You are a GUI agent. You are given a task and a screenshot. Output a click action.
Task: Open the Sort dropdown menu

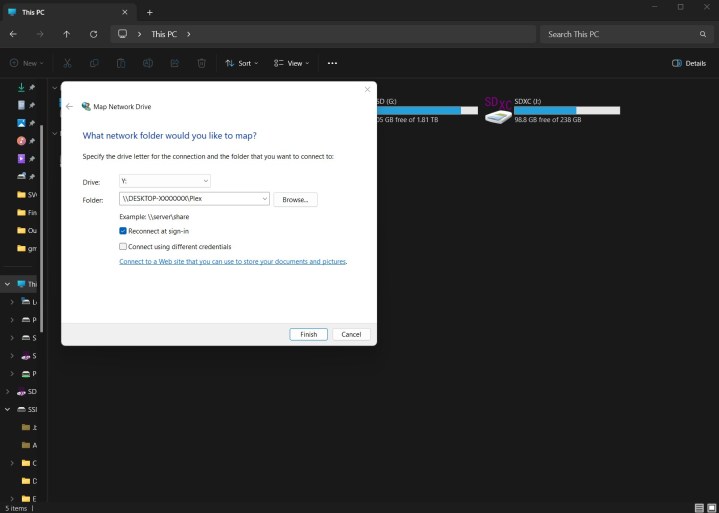(242, 63)
